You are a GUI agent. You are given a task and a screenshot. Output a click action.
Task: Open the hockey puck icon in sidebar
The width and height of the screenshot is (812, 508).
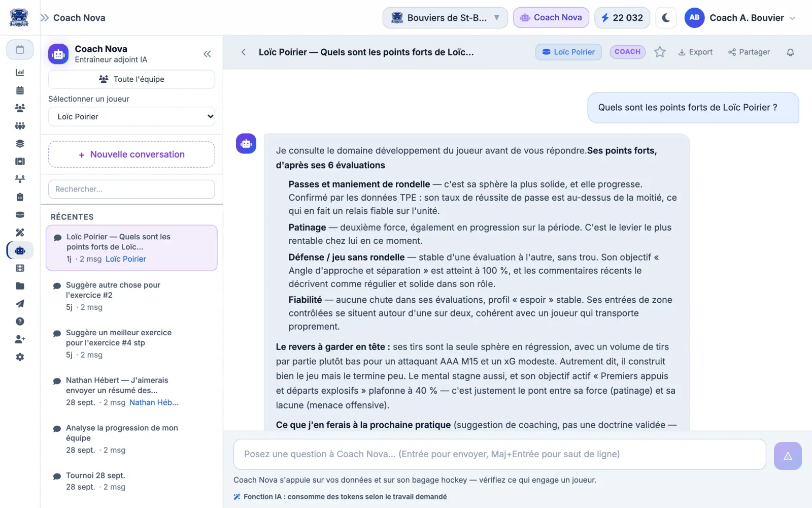[x=20, y=215]
